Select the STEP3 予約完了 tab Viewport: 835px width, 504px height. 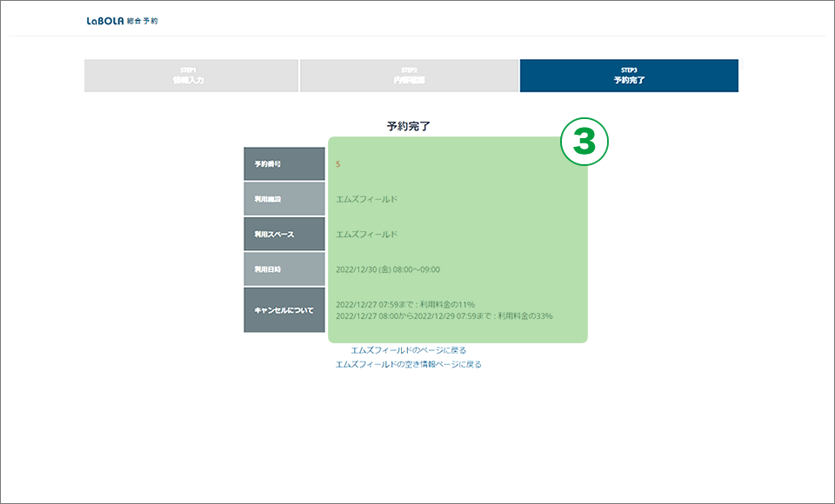click(x=629, y=76)
